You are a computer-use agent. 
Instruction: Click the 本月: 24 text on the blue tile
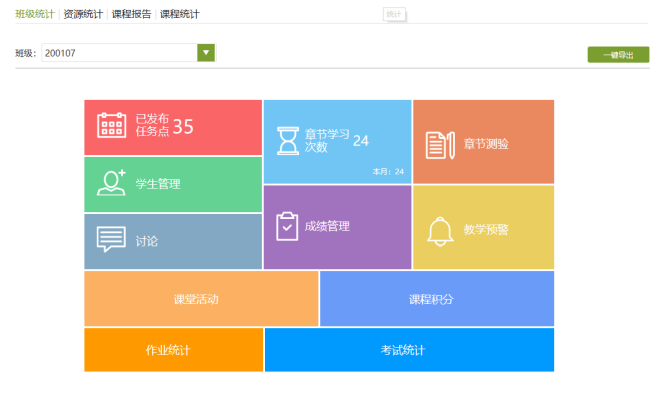click(x=388, y=171)
